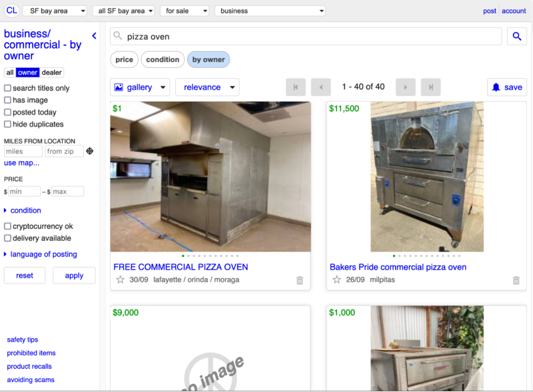Open the relevance sort dropdown
The image size is (533, 392).
click(x=207, y=87)
